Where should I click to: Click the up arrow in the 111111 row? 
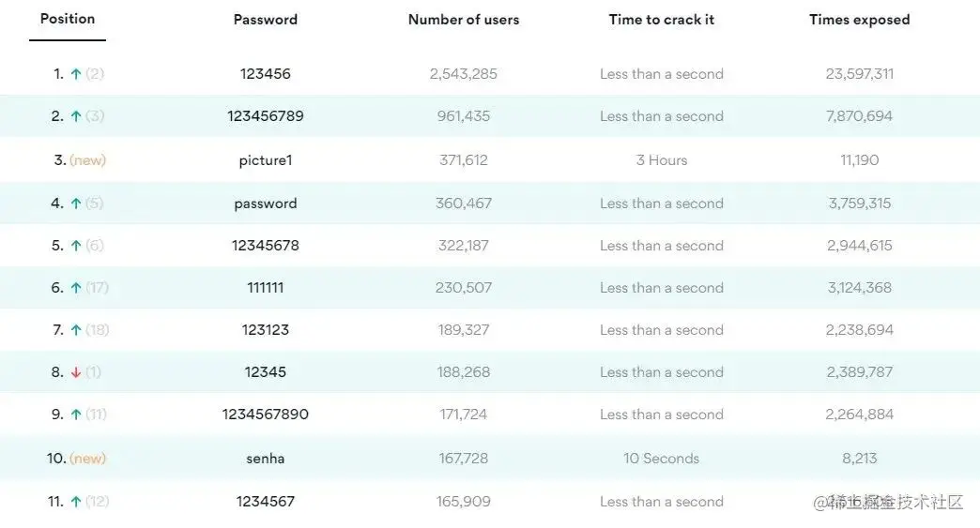tap(76, 288)
